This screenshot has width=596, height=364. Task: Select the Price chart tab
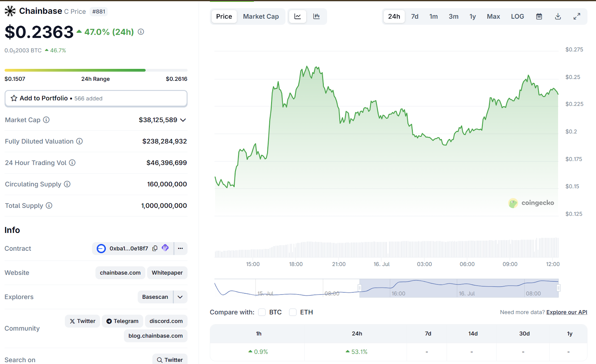pos(224,16)
